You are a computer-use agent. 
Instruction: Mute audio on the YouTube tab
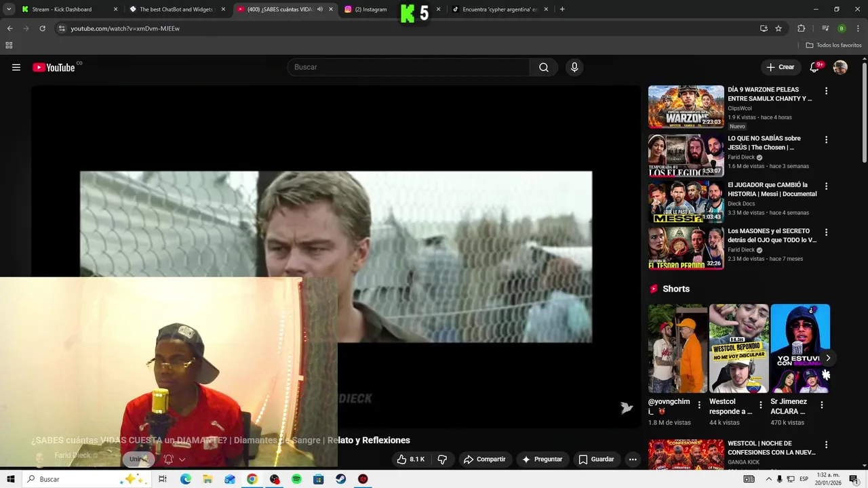pyautogui.click(x=320, y=9)
